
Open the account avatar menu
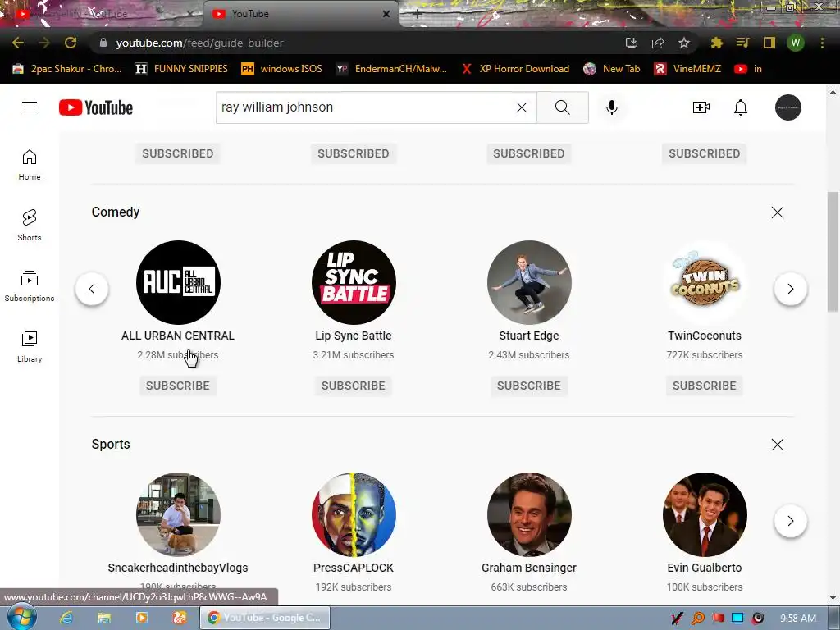[788, 107]
